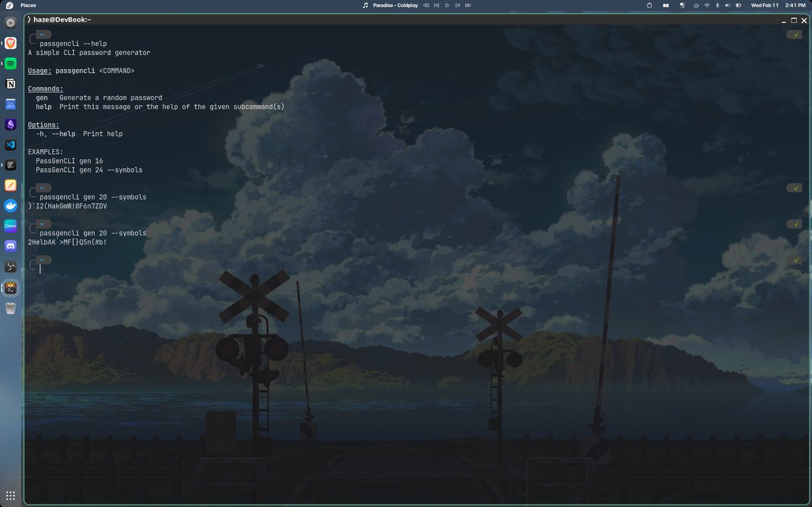Click the checkmark beside first gen command
This screenshot has height=507, width=812.
pos(794,188)
